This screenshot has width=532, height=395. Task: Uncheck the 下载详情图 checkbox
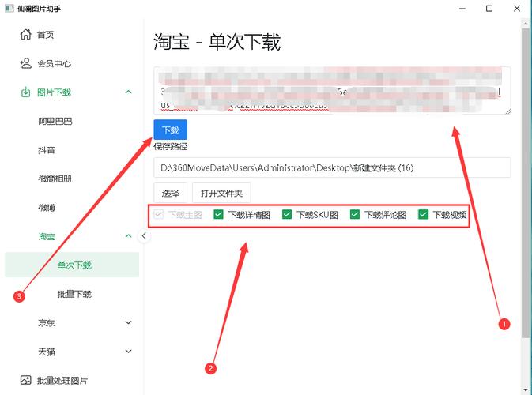219,214
